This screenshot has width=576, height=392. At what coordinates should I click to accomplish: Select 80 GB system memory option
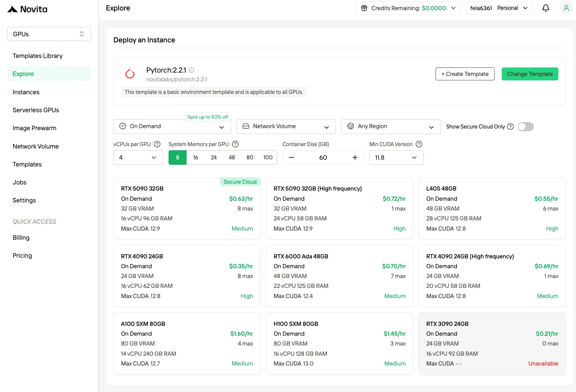250,157
